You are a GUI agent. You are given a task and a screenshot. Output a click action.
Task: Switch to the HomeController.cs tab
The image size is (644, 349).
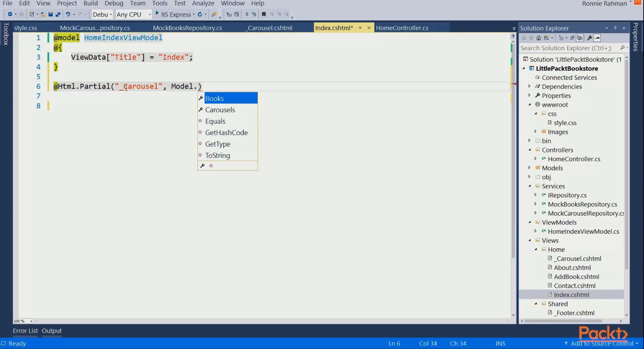(x=402, y=28)
